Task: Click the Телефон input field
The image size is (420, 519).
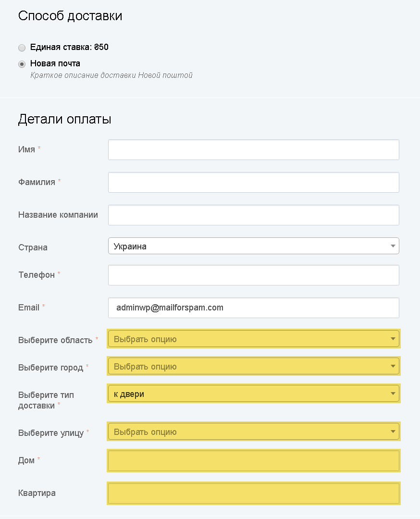Action: pyautogui.click(x=254, y=275)
